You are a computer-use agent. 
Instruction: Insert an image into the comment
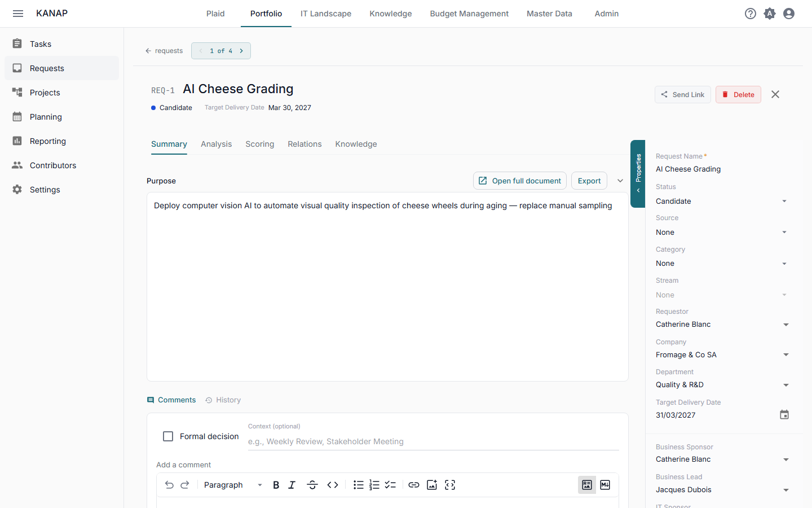click(432, 485)
